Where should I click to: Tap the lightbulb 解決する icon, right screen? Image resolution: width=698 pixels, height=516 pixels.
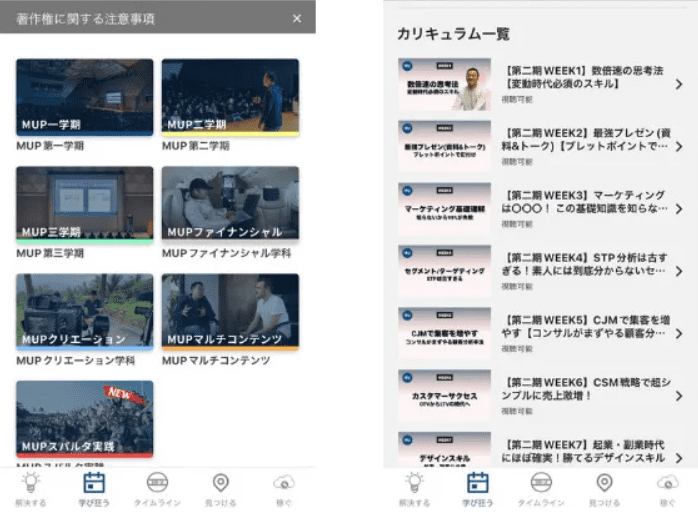click(x=414, y=483)
